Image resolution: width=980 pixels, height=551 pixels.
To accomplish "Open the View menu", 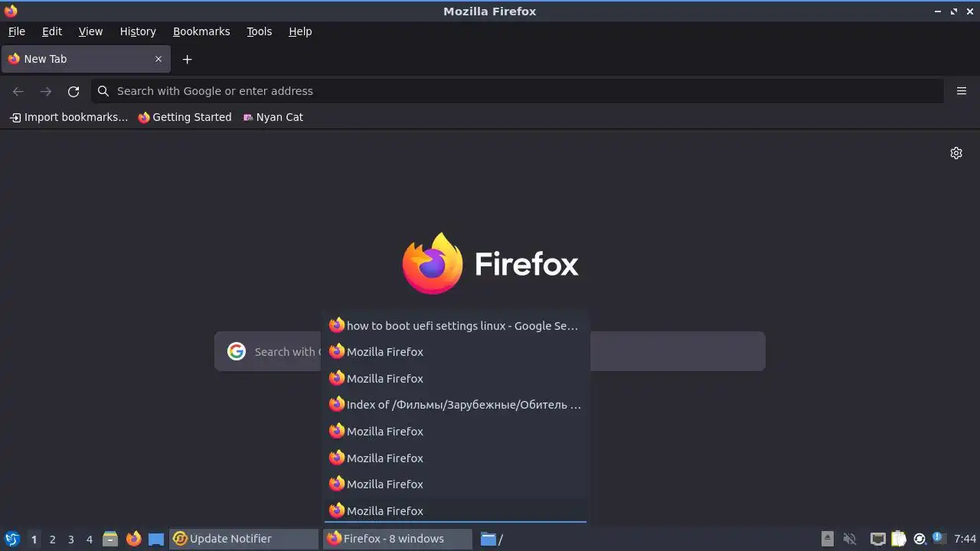I will coord(90,31).
